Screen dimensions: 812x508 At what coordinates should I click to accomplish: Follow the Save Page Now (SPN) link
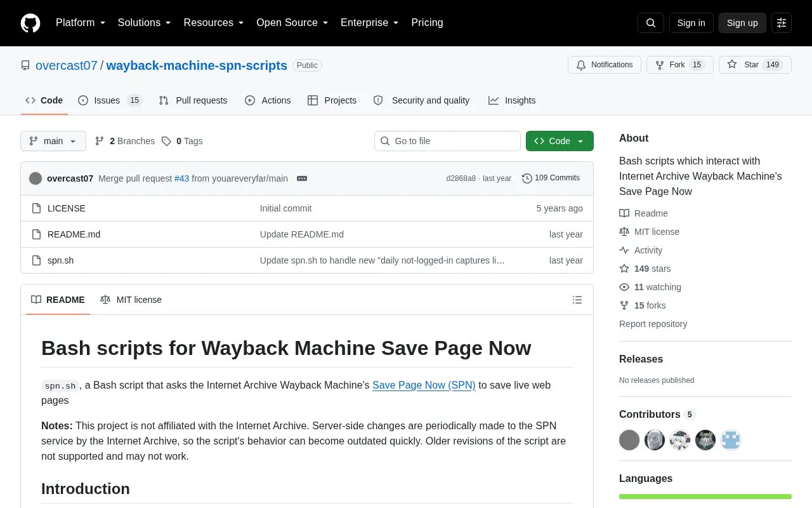[424, 385]
